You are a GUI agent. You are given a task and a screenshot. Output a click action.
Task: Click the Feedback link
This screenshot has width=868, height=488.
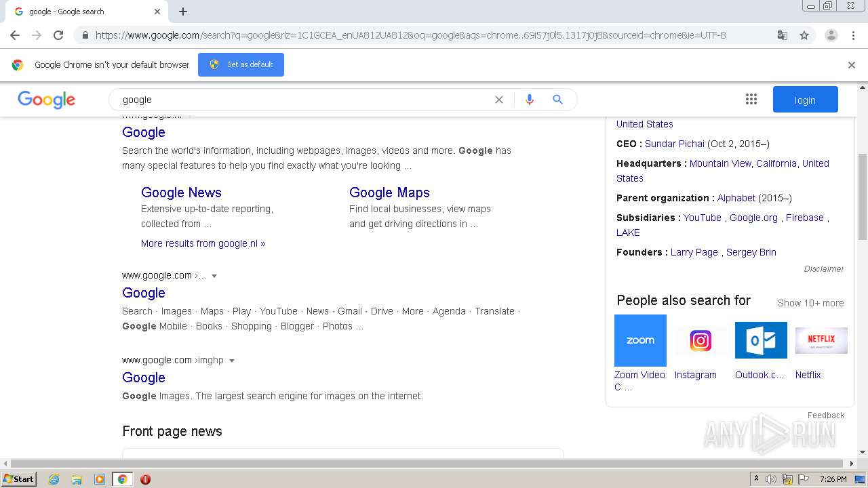pos(826,415)
